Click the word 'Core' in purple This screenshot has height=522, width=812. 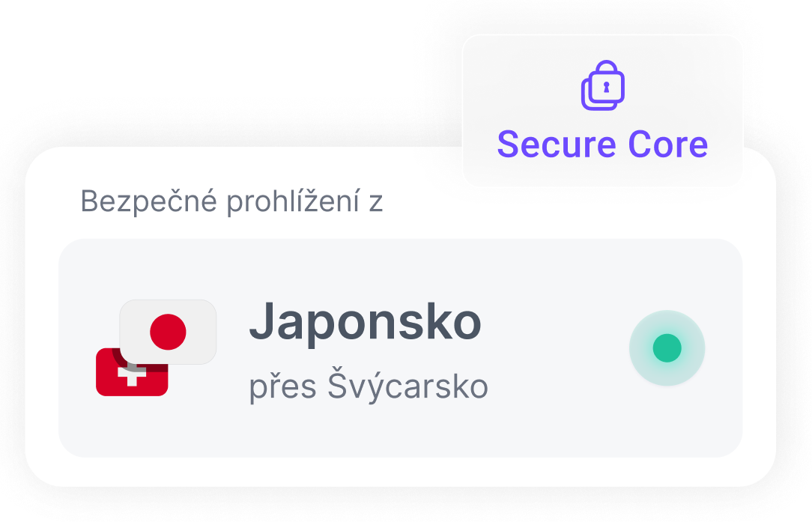668,144
